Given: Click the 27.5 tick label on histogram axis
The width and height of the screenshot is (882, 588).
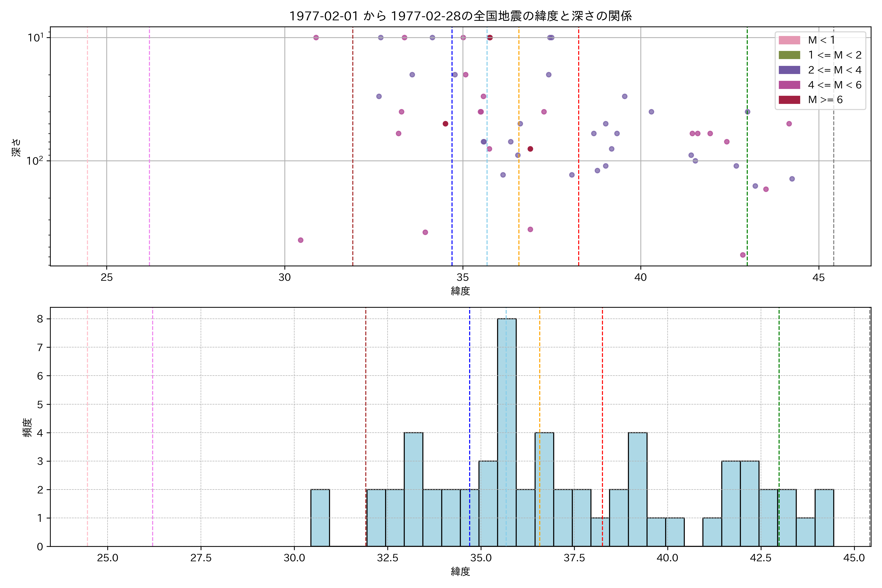Looking at the screenshot, I should tap(201, 558).
